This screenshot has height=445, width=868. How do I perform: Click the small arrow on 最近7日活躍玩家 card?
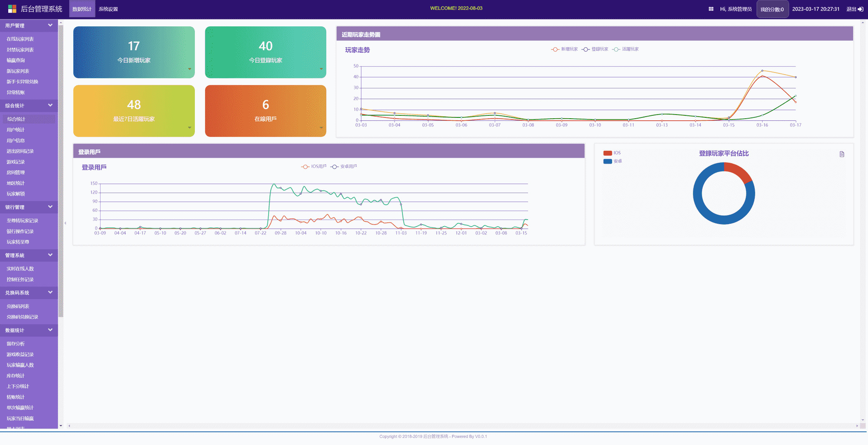pyautogui.click(x=190, y=127)
